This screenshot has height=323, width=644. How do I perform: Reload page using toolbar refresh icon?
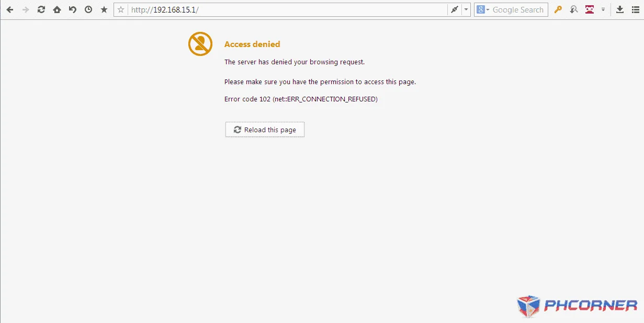41,9
